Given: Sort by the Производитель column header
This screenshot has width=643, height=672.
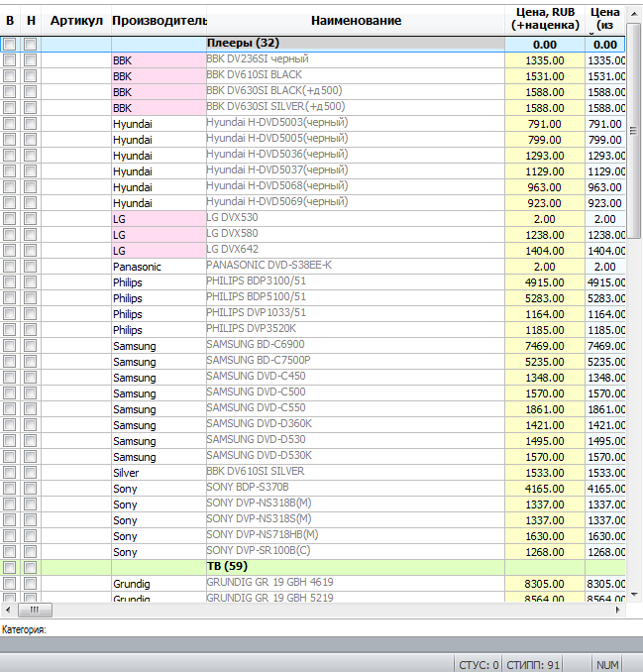Looking at the screenshot, I should tap(159, 20).
